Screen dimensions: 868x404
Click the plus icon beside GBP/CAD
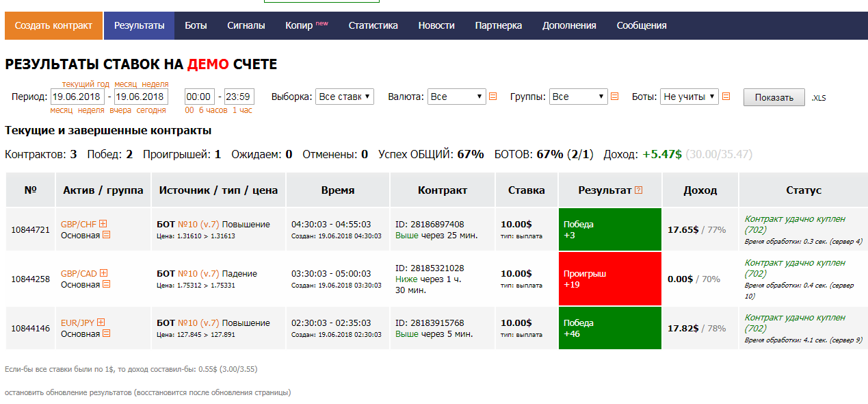[x=104, y=273]
